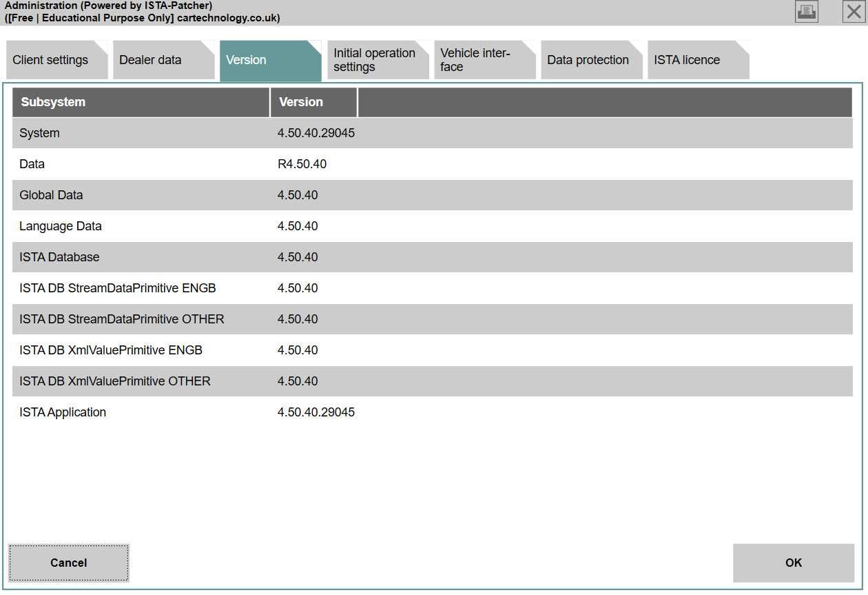Select the Version tab
Image resolution: width=868 pixels, height=595 pixels.
coord(271,60)
